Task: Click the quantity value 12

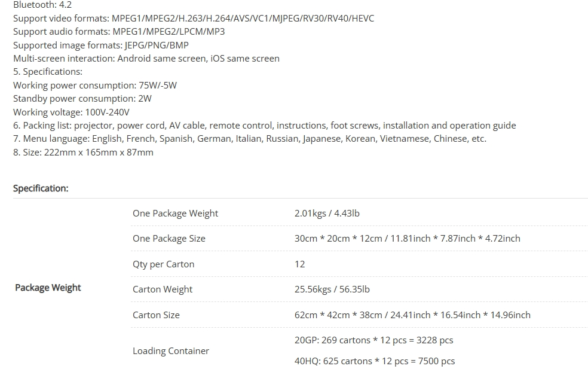Action: [299, 264]
